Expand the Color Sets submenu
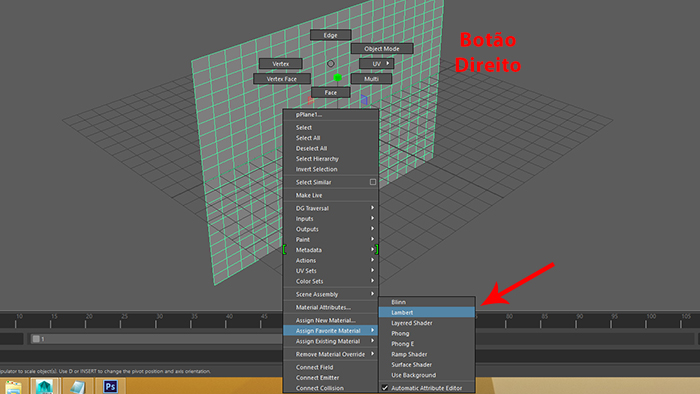The width and height of the screenshot is (700, 394). coord(331,281)
